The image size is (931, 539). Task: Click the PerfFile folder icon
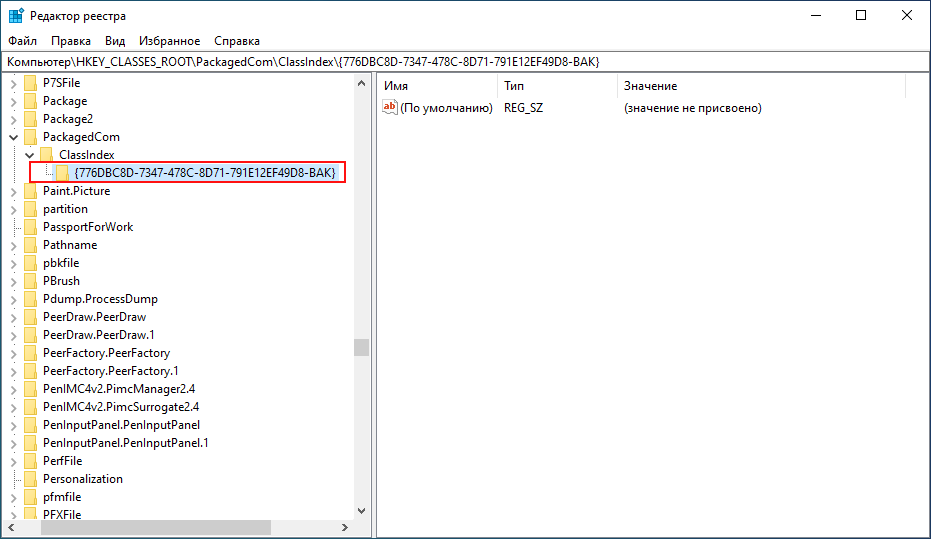[30, 461]
